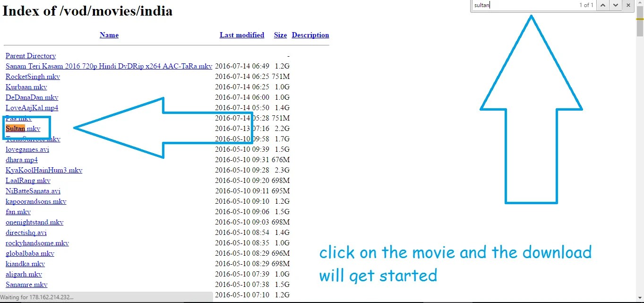The height and width of the screenshot is (303, 644).
Task: Sort files by the Name column header
Action: tap(109, 35)
